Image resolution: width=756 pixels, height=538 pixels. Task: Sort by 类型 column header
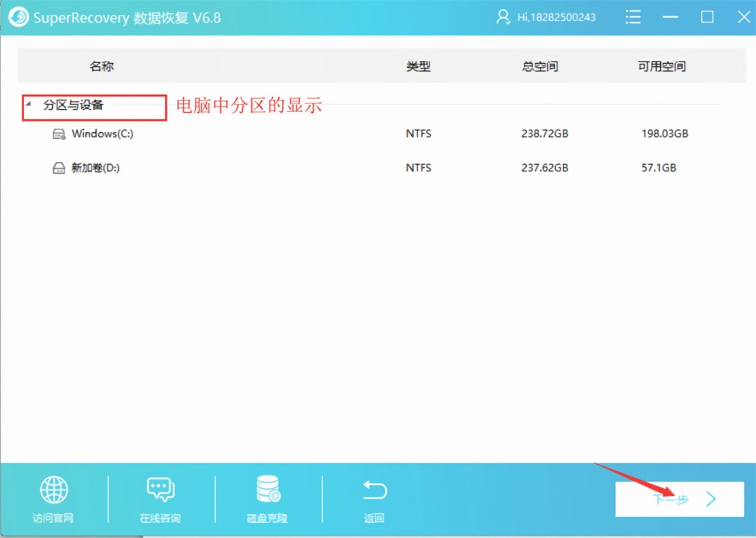point(418,66)
